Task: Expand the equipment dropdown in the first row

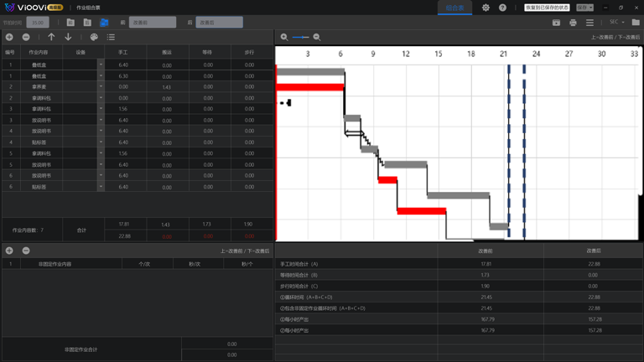Action: click(101, 65)
